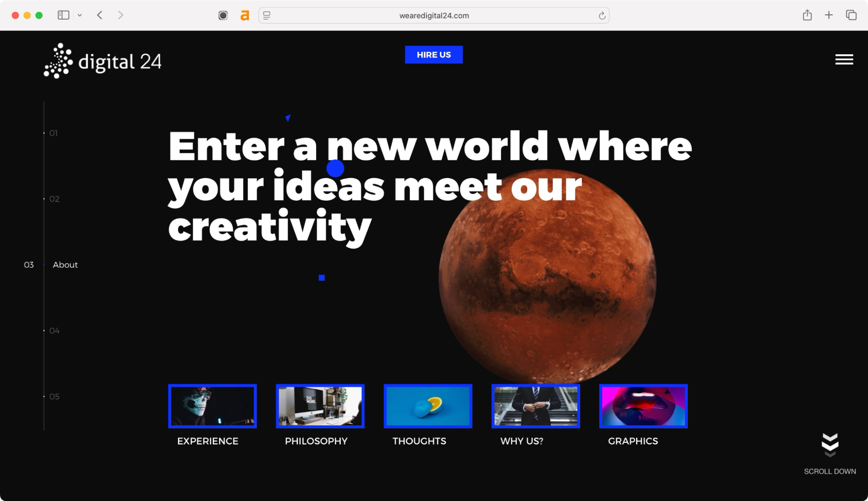Open the Share icon in toolbar

pyautogui.click(x=807, y=15)
